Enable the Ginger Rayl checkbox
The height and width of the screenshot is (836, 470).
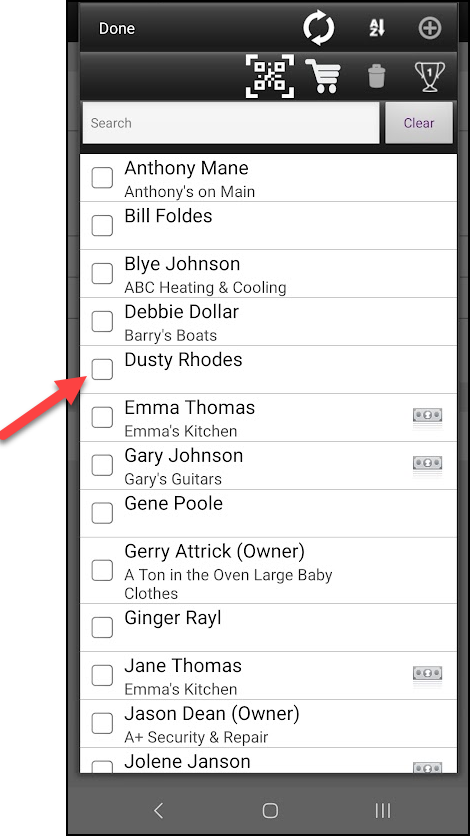102,628
